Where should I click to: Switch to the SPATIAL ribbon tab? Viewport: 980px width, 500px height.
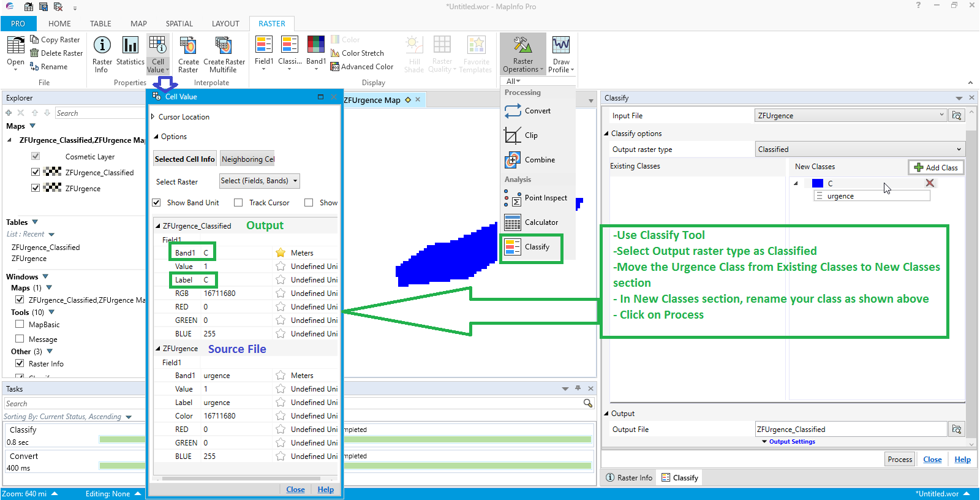pos(179,24)
